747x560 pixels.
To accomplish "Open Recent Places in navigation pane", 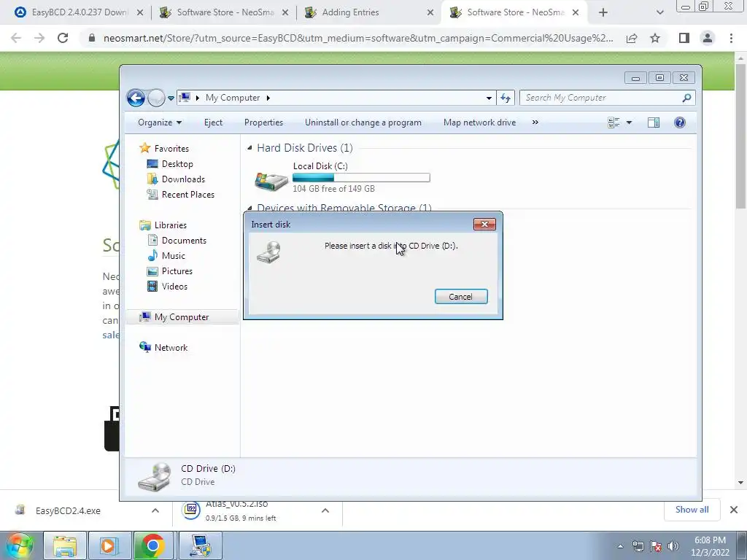I will (x=187, y=194).
